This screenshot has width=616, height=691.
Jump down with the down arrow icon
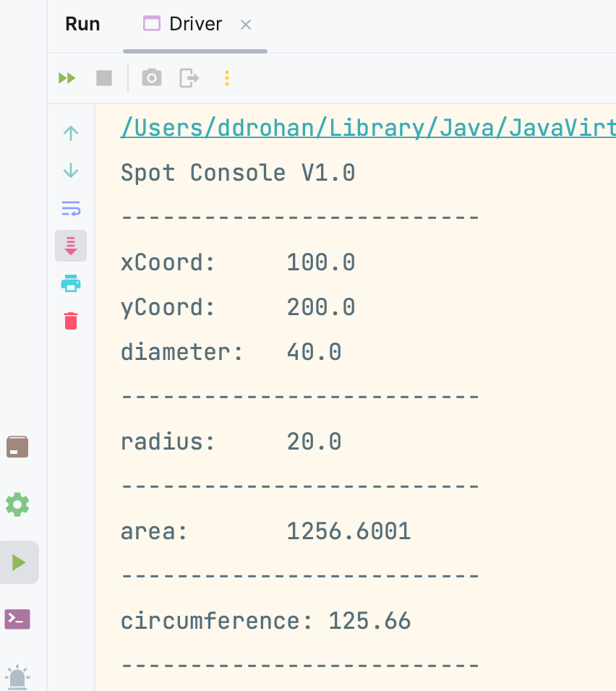click(x=71, y=171)
